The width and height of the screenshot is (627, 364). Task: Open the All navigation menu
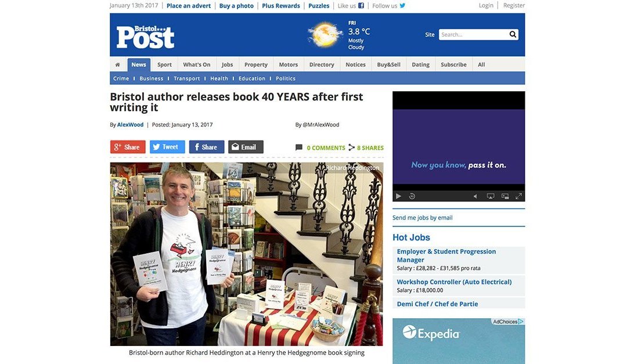pos(481,64)
